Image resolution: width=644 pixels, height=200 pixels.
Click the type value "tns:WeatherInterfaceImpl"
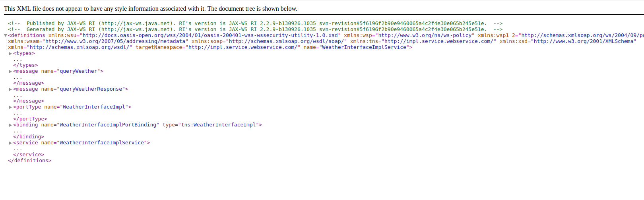(219, 125)
